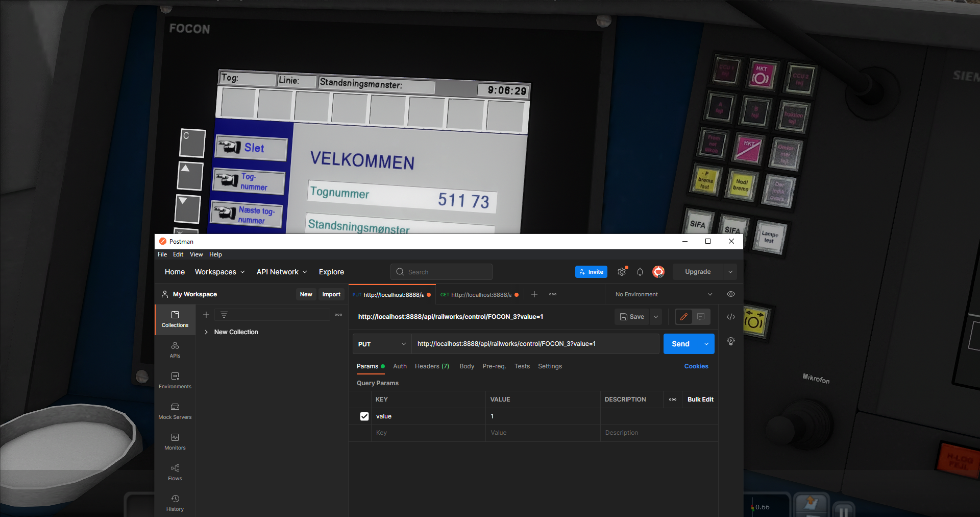
Task: Expand the New Collection tree item
Action: tap(206, 332)
